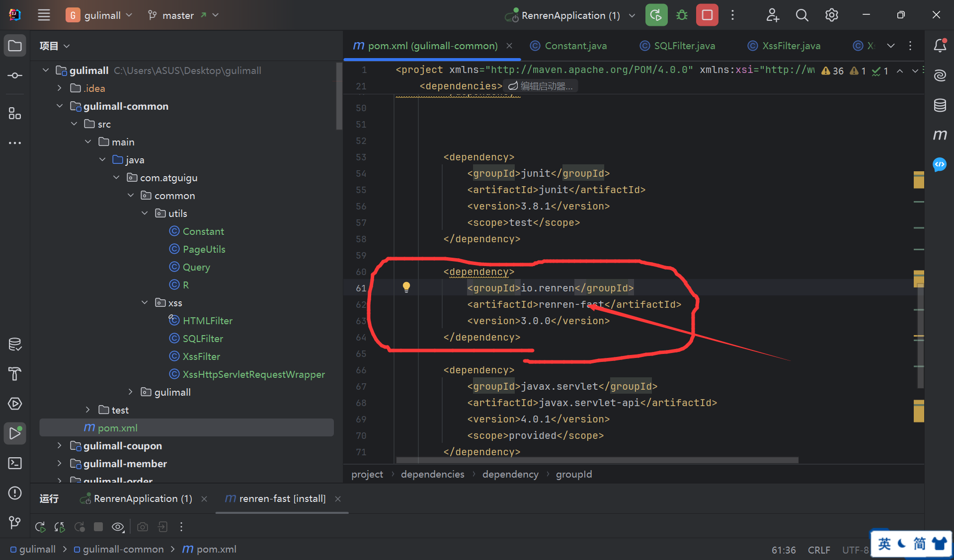Expand the gulimall-coupon module node
Screen dimensions: 954x560
[60, 446]
